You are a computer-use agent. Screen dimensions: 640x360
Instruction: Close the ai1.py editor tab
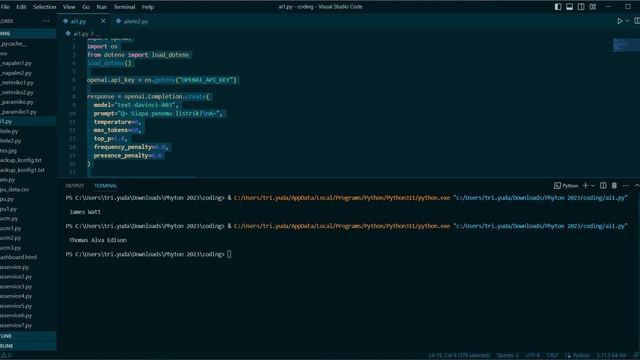pos(103,21)
